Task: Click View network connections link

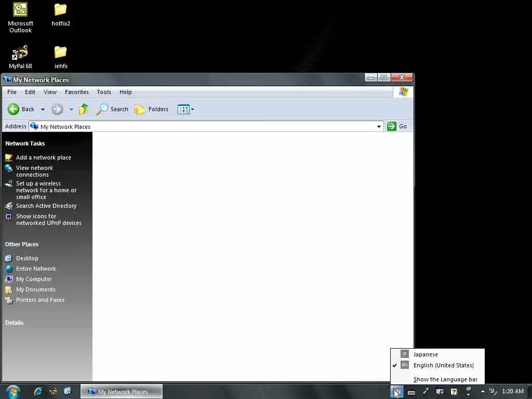Action: pos(34,171)
